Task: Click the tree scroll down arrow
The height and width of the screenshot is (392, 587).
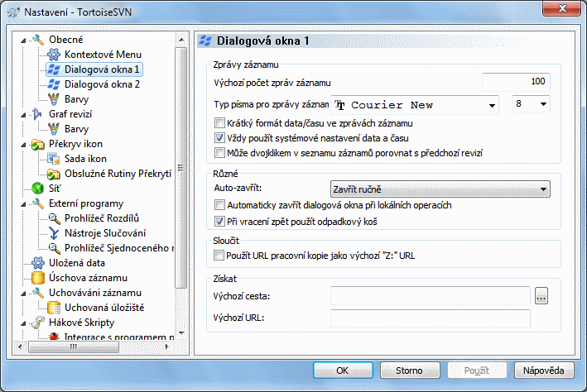Action: [x=181, y=332]
